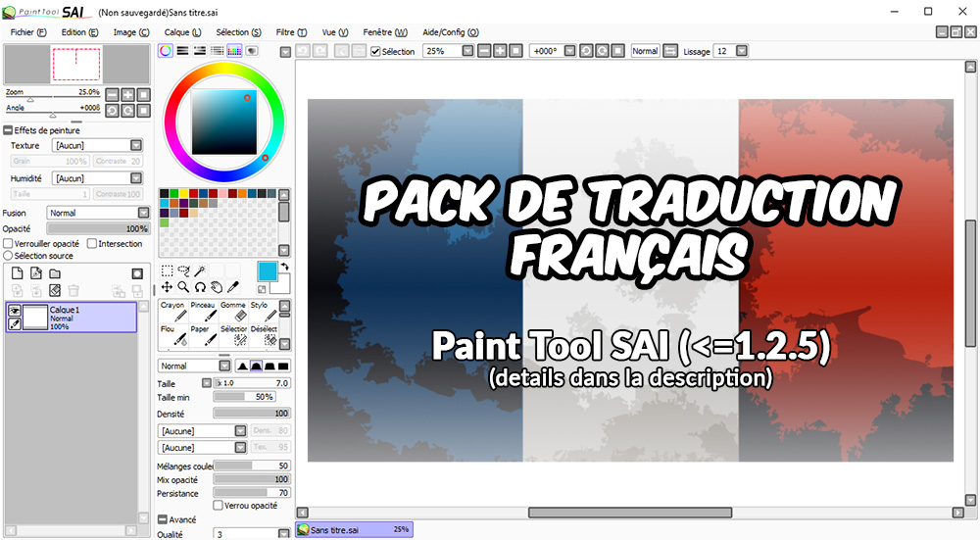Choose the Flou blur tool
The image size is (980, 540).
173,335
